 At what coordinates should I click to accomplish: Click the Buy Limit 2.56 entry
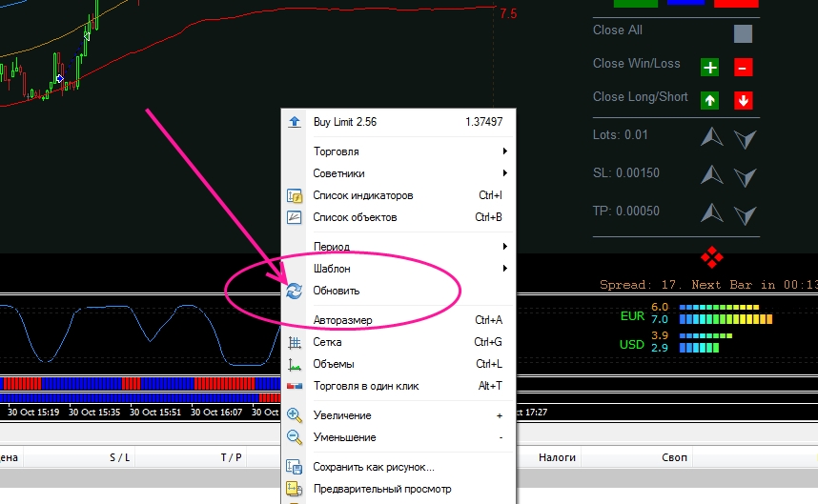399,122
